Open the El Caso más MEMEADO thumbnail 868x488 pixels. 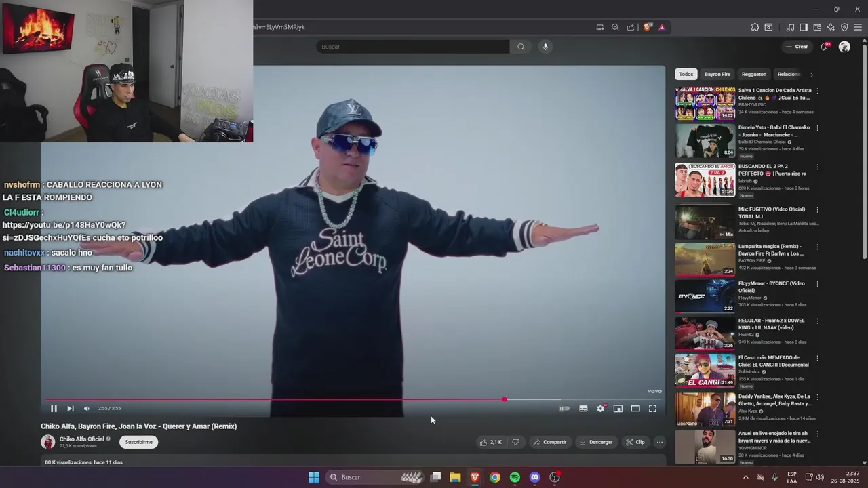pyautogui.click(x=705, y=370)
